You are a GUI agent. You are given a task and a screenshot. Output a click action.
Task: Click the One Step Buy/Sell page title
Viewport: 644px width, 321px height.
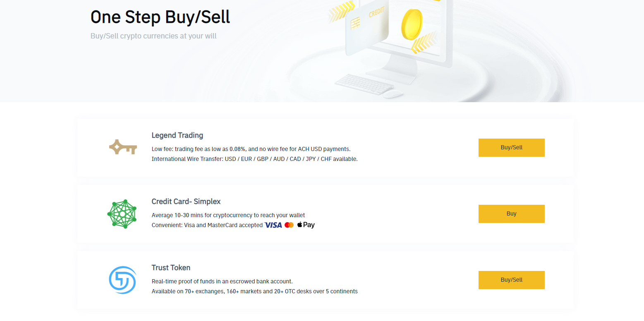(160, 17)
